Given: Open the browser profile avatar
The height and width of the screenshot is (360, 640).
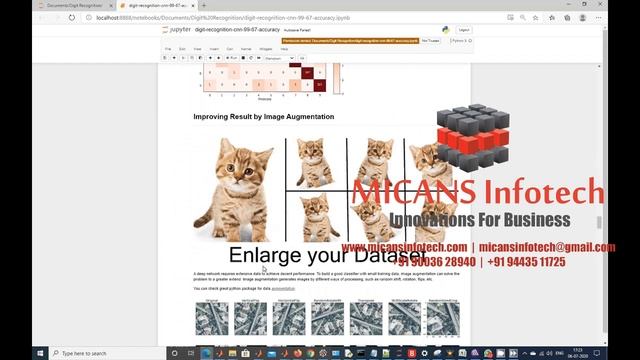Looking at the screenshot, I should pyautogui.click(x=583, y=18).
